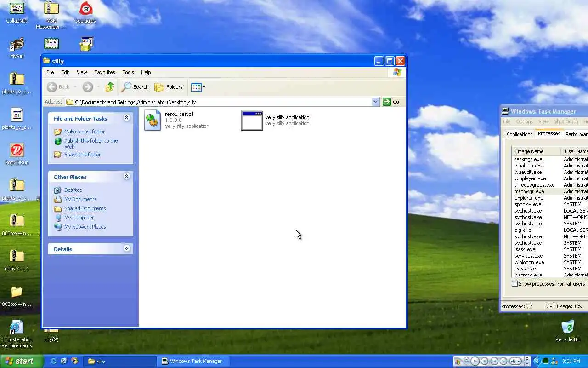Select the squiggles desktop icon
The height and width of the screenshot is (368, 588).
click(x=85, y=13)
